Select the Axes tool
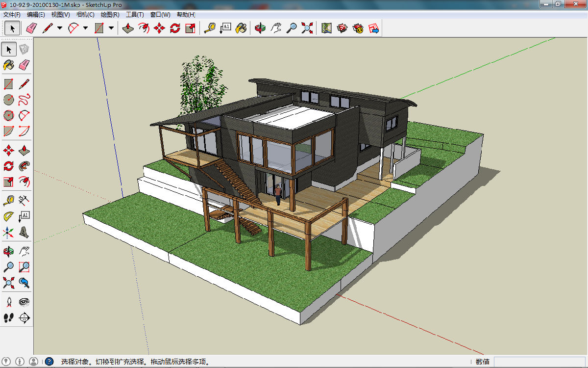Viewport: 588px width, 368px height. tap(8, 232)
